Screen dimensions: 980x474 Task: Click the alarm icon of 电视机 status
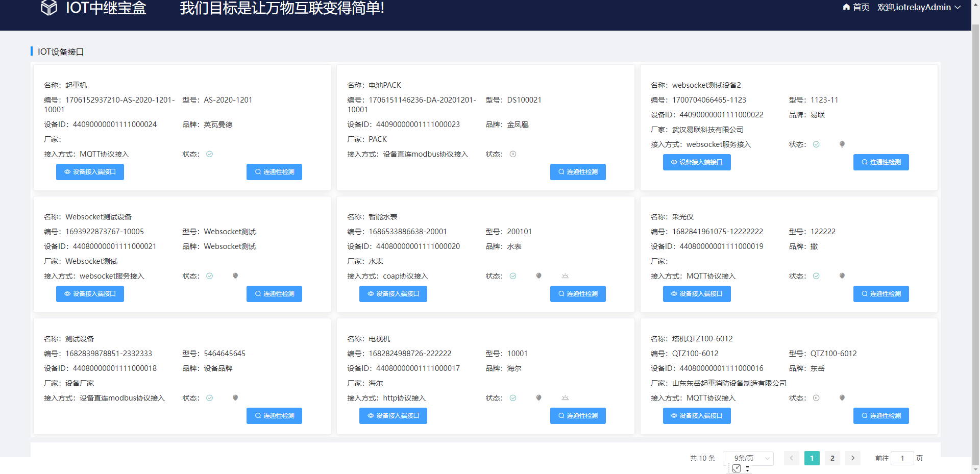point(565,397)
